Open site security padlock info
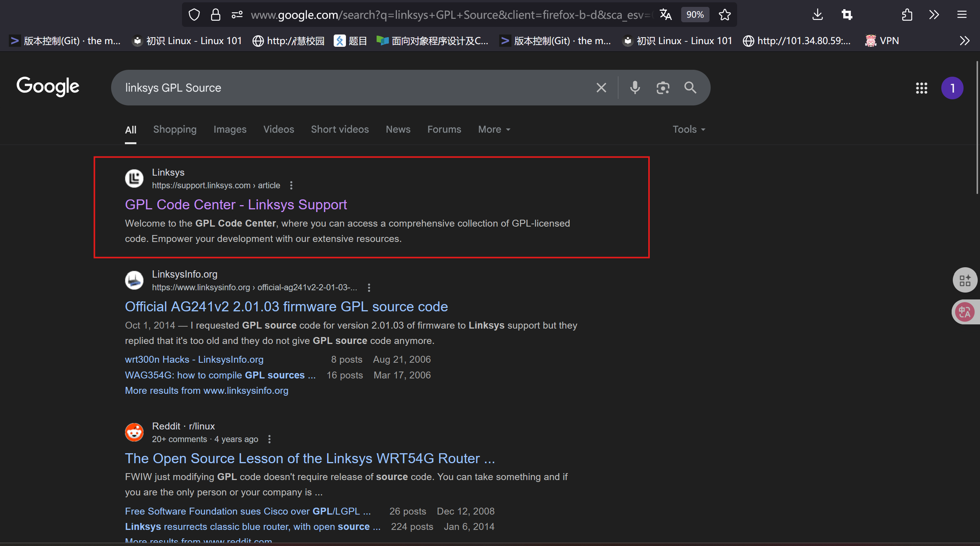Screen dimensions: 980x546 (216, 15)
